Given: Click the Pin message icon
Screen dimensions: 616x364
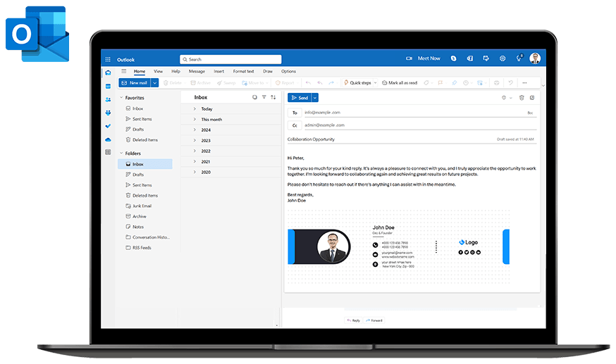Looking at the screenshot, I should point(454,83).
